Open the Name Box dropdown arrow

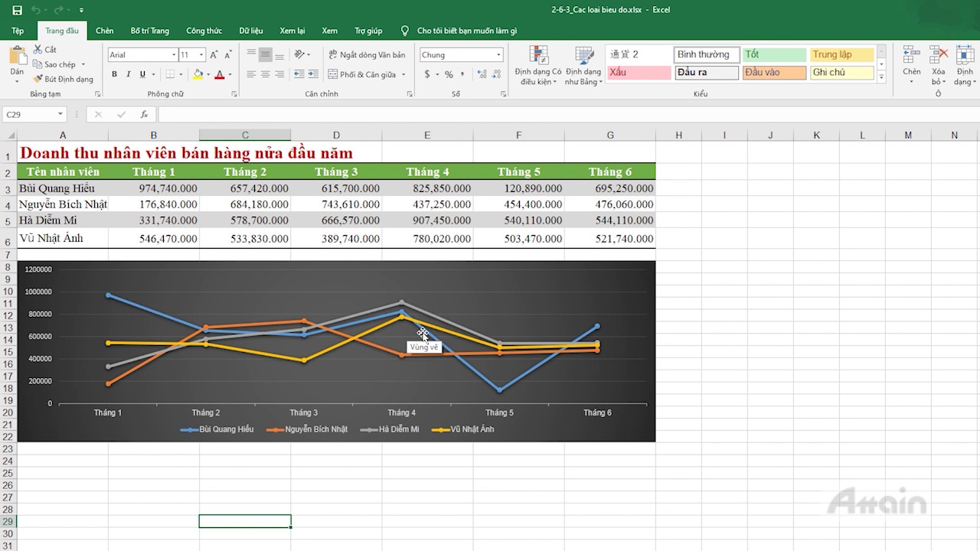click(x=60, y=115)
